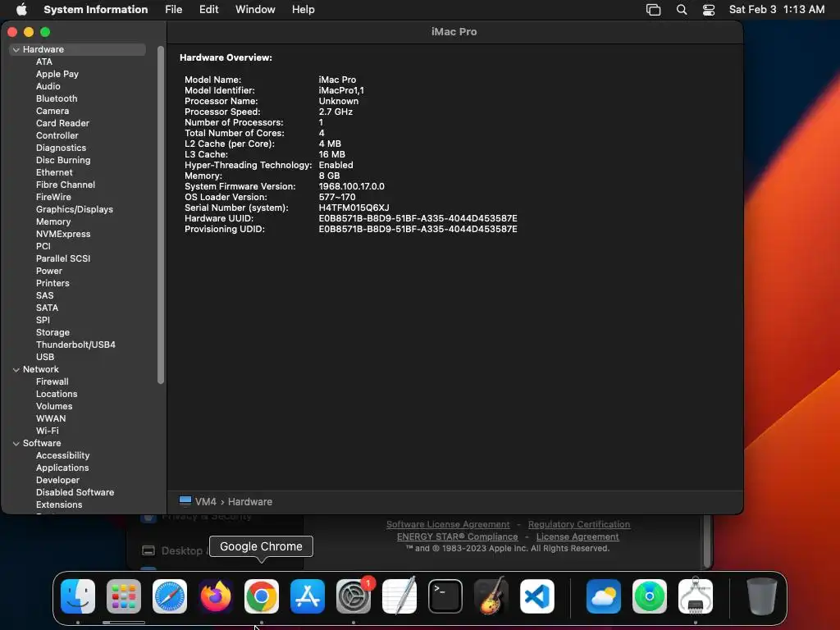
Task: Open Launchpad in the Dock
Action: coord(124,596)
